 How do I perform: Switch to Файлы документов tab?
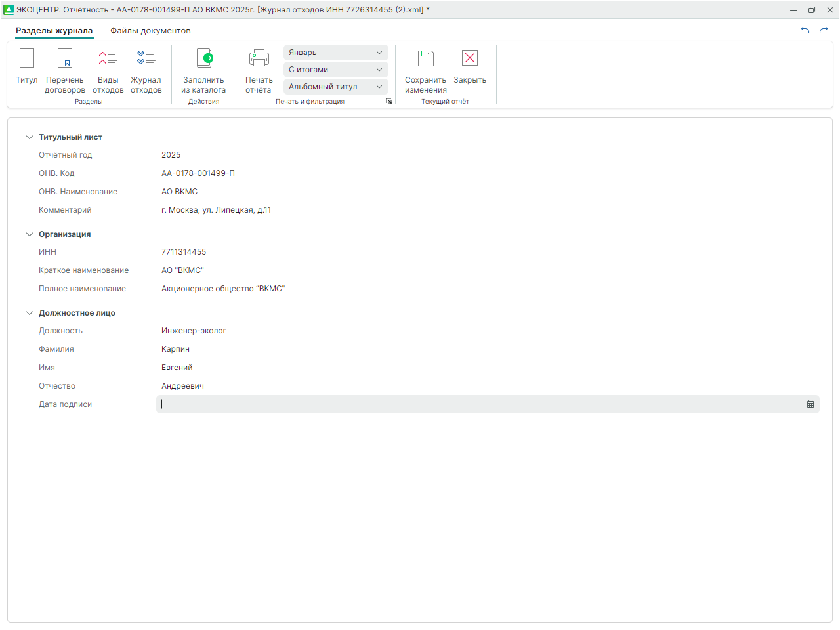click(150, 31)
